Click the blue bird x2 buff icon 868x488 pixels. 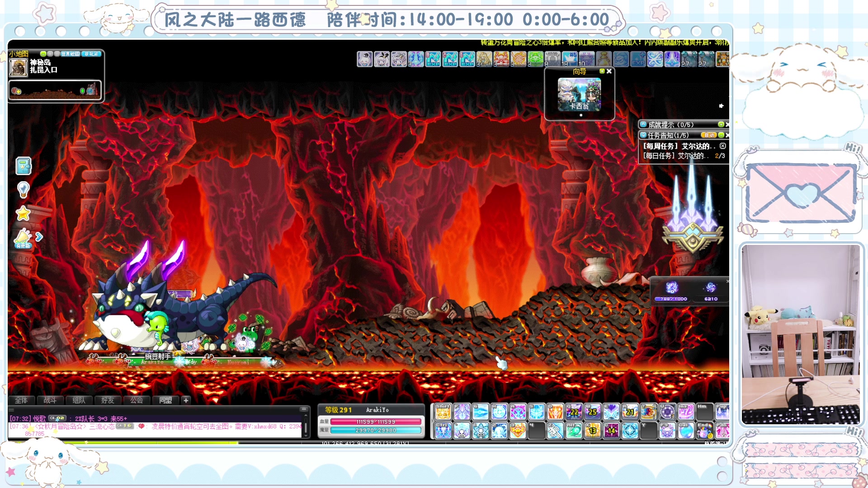point(570,59)
